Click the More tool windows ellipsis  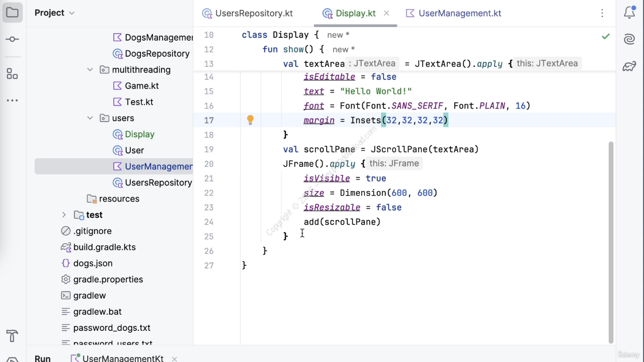pos(13,101)
